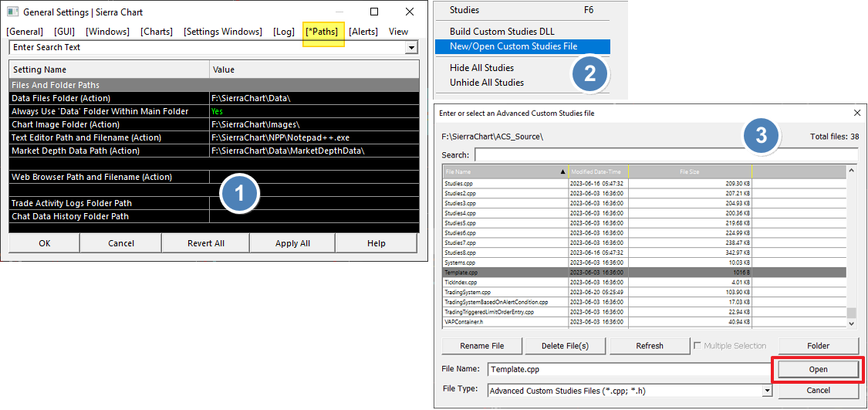
Task: Choose Studies F6 menu entry
Action: 522,10
